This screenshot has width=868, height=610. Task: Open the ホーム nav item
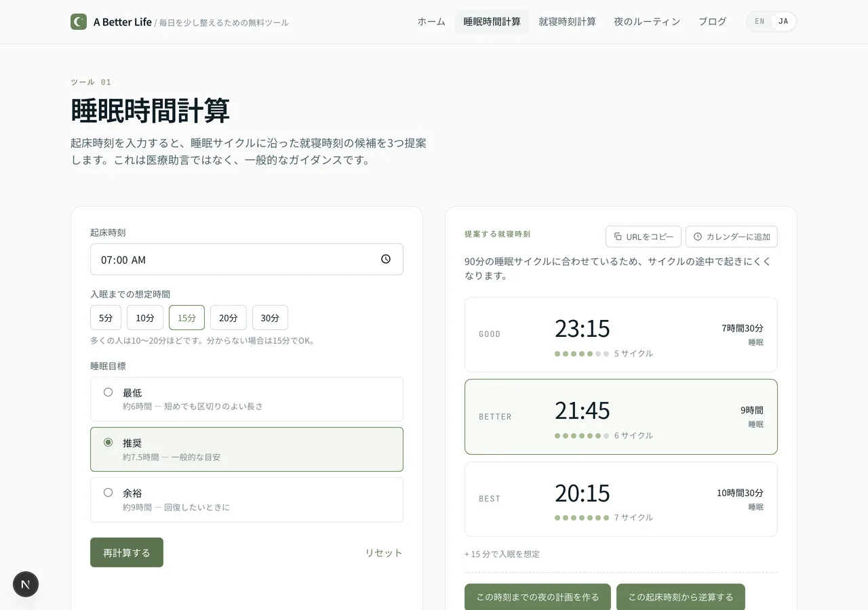(431, 22)
